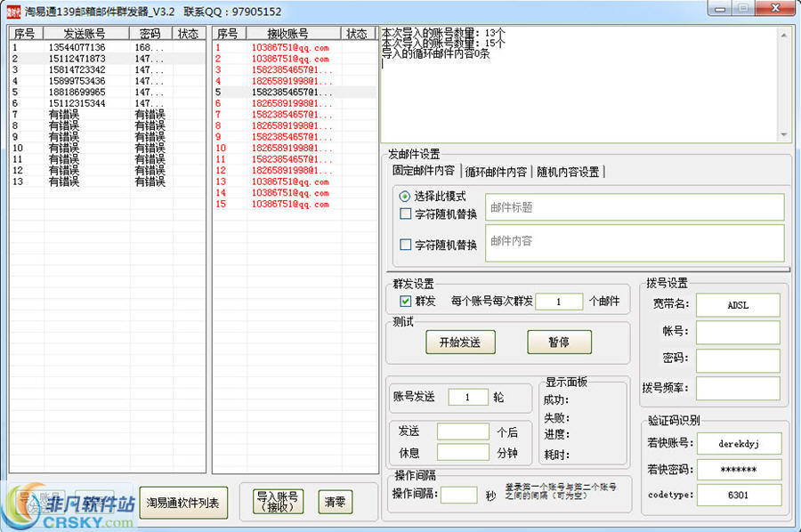Viewport: 801px width, 532px height.
Task: Click log panel scrollbar down arrow
Action: coord(783,135)
